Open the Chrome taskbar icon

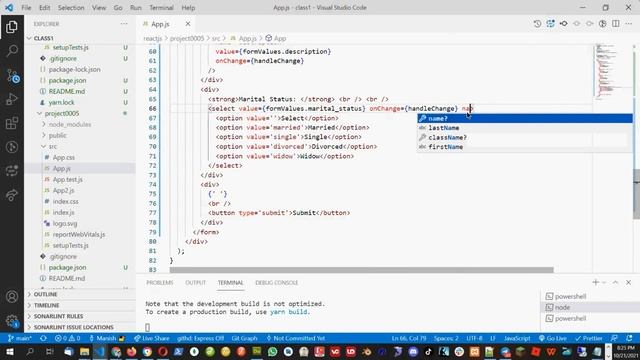(x=147, y=352)
